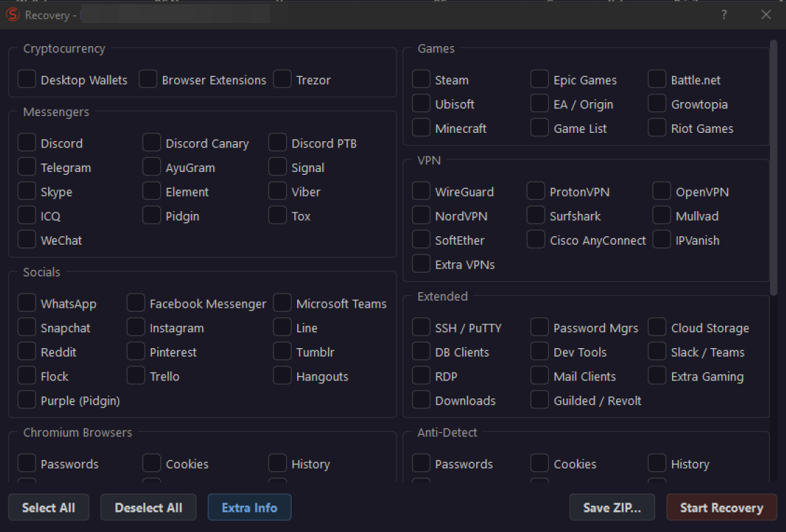Screen dimensions: 786x532
Task: Enable the Mail Clients checkbox
Action: [x=539, y=375]
